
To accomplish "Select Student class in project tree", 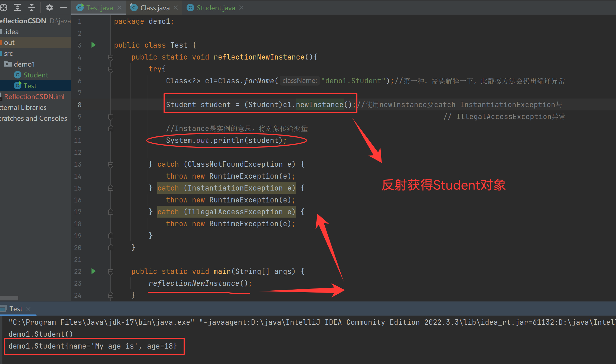I will [x=35, y=75].
